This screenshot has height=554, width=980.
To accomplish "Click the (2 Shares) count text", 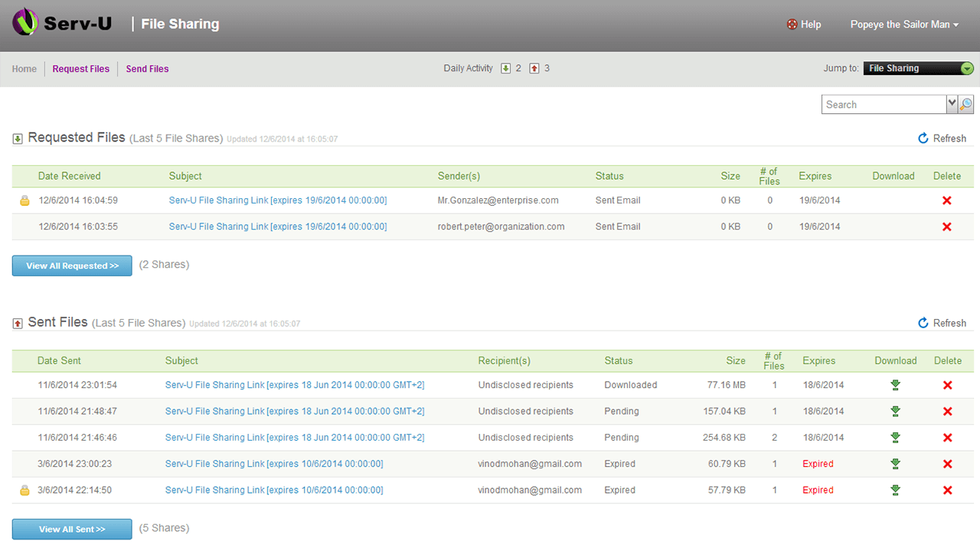I will (x=164, y=265).
